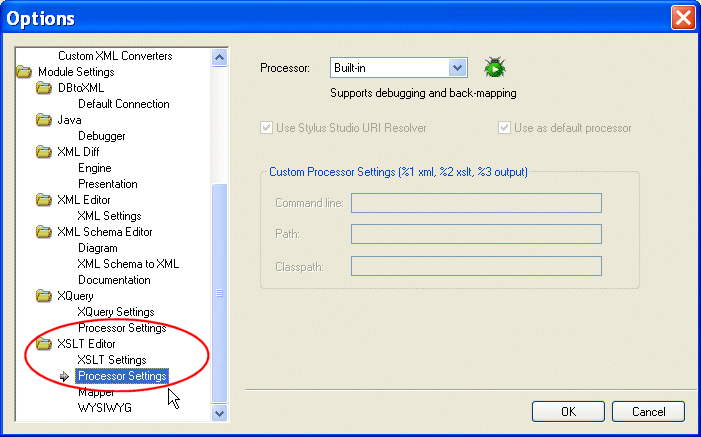Toggle Use Stylus Studio URI Resolver checkbox
The height and width of the screenshot is (437, 701).
click(x=266, y=128)
